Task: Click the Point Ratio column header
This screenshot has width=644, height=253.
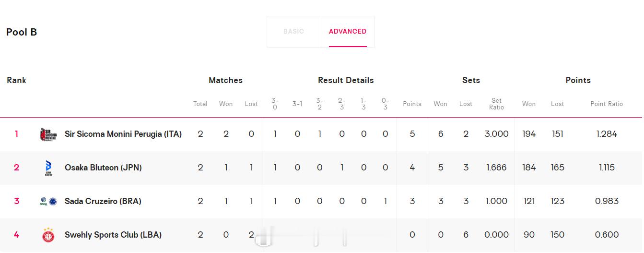Action: tap(607, 104)
